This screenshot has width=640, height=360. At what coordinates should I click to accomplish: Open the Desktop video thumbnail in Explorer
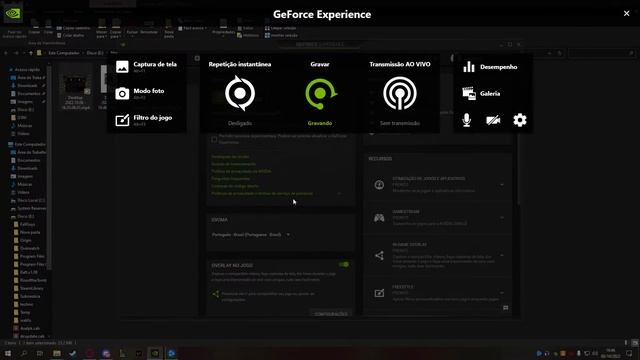tap(76, 87)
